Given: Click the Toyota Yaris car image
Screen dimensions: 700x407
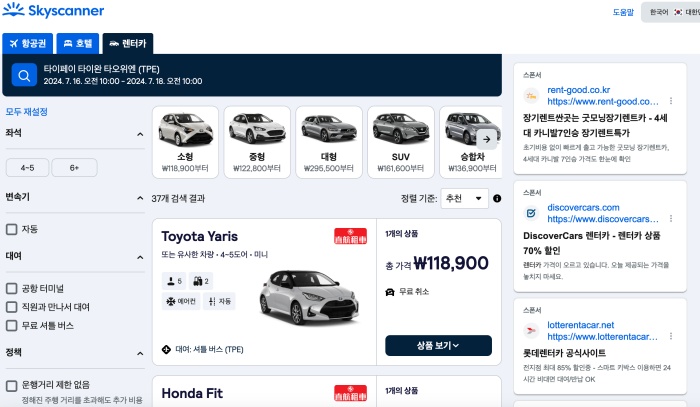Looking at the screenshot, I should point(309,297).
